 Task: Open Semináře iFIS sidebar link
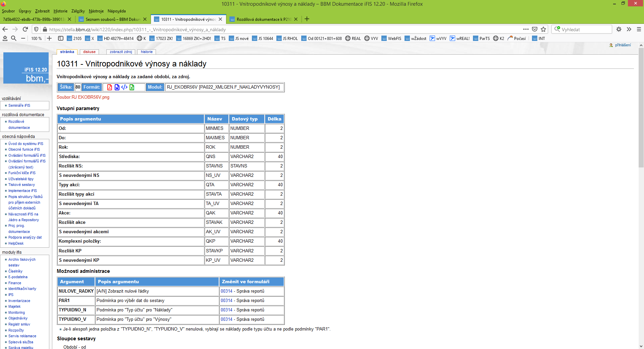(x=19, y=105)
